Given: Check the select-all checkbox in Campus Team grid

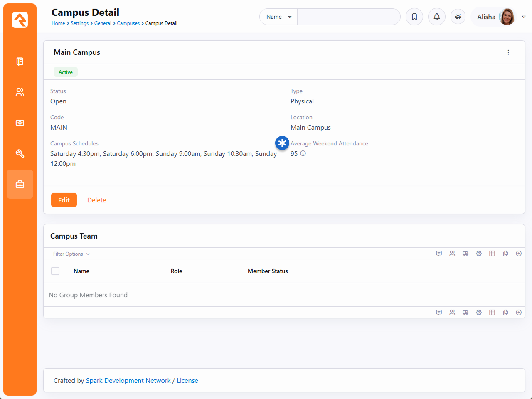Looking at the screenshot, I should tap(55, 271).
